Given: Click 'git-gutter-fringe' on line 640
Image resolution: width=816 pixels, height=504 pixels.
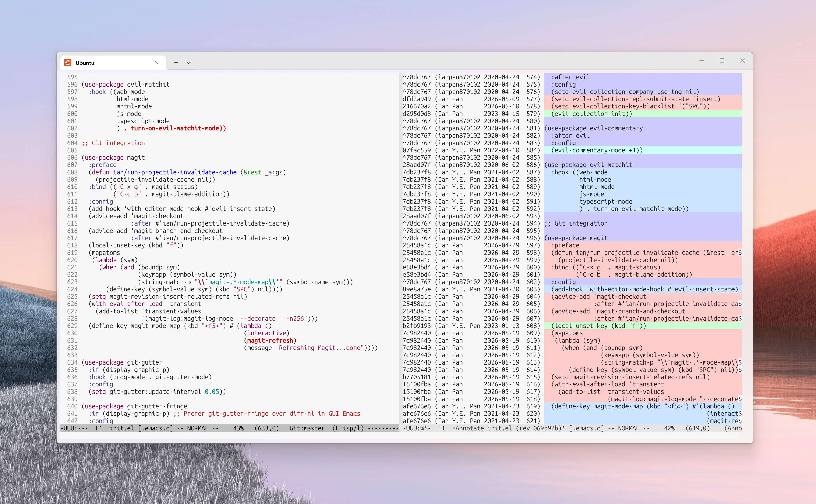Looking at the screenshot, I should point(157,407).
